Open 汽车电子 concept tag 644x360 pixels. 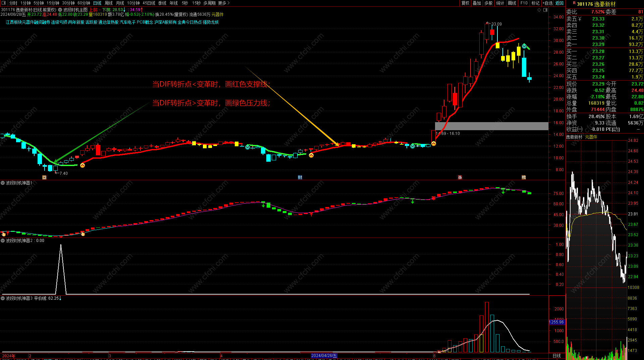click(x=127, y=22)
